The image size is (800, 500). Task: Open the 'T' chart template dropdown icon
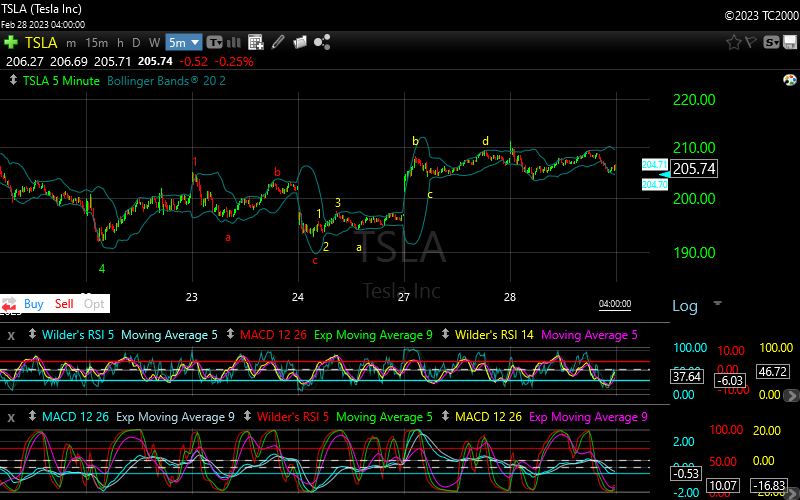pyautogui.click(x=214, y=42)
